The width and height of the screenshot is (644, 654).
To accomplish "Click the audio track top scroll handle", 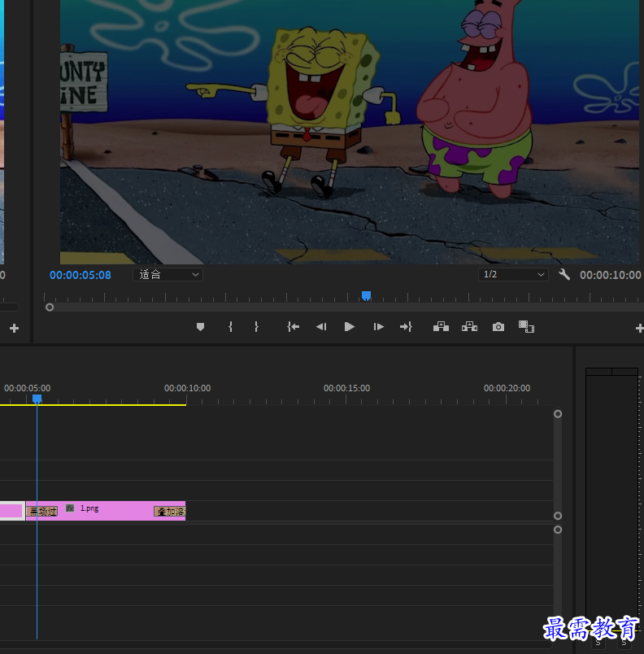I will click(x=558, y=530).
